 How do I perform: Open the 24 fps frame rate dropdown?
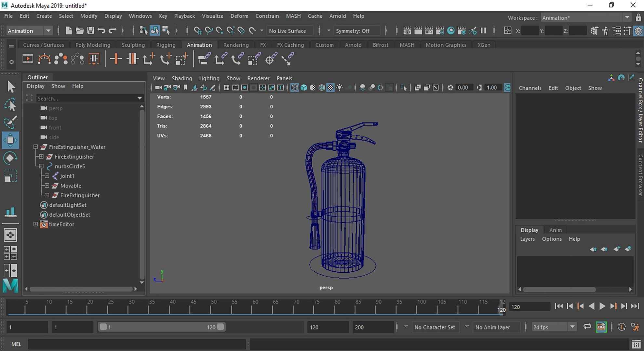click(x=572, y=327)
